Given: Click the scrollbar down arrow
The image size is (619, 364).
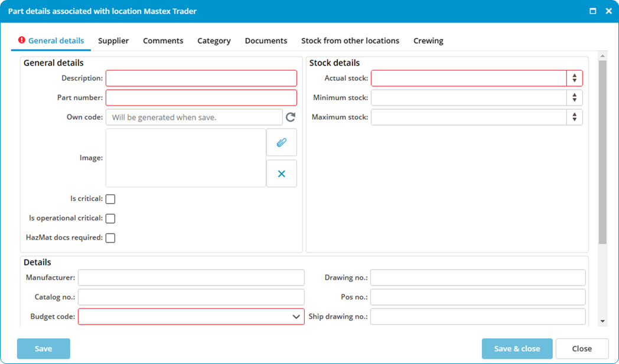Looking at the screenshot, I should [602, 322].
